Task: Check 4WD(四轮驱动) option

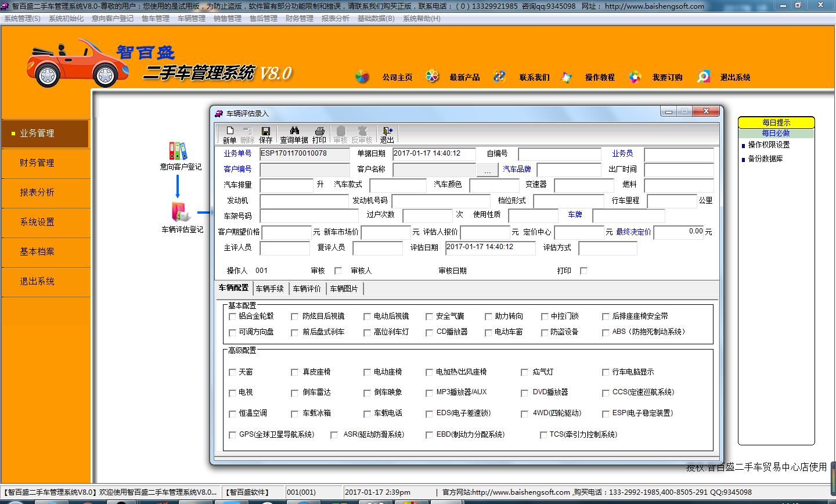Action: (525, 414)
